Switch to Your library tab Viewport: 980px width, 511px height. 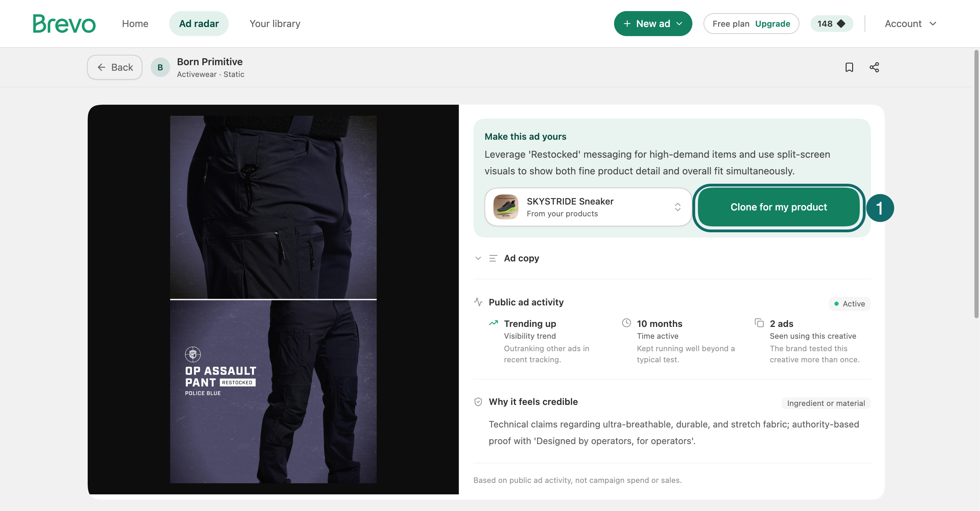[275, 24]
